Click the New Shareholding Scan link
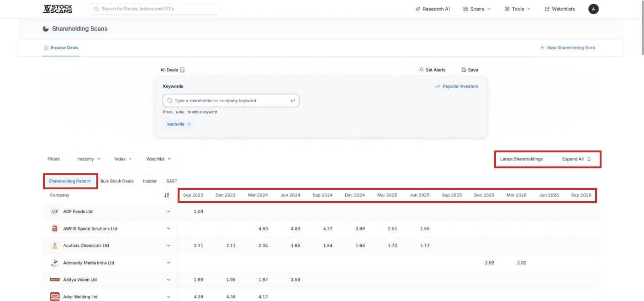The height and width of the screenshot is (301, 644). tap(568, 47)
